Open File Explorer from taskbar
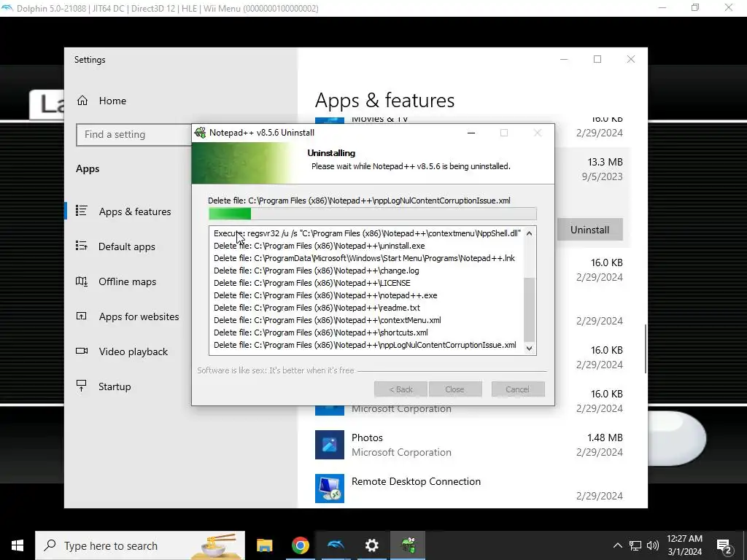 [264, 545]
